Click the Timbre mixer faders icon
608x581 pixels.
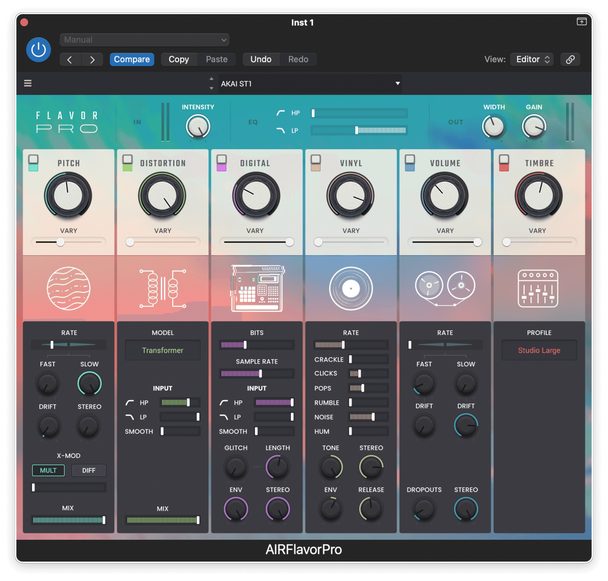pyautogui.click(x=538, y=287)
